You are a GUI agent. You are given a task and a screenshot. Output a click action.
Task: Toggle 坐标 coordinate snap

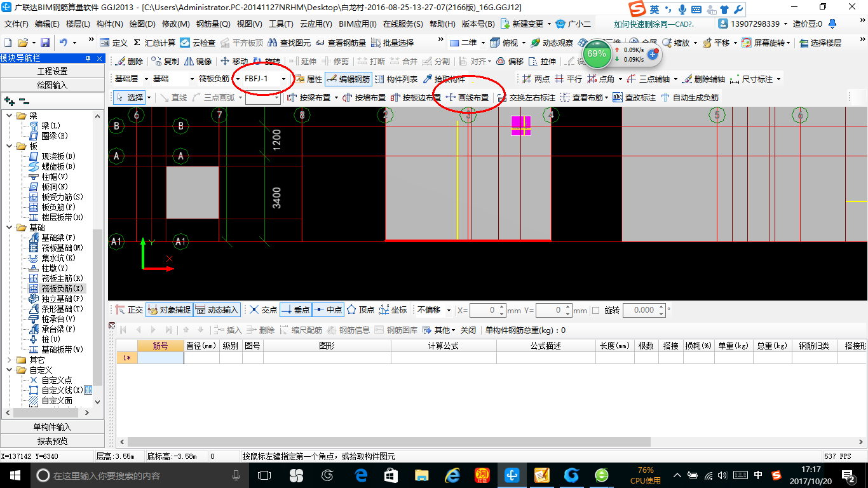tap(393, 310)
